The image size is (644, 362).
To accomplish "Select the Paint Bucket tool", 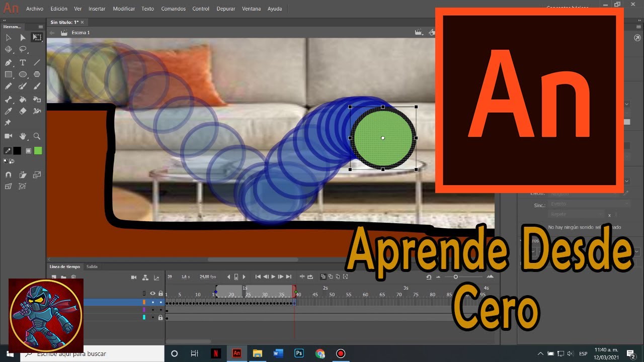I will (x=23, y=100).
